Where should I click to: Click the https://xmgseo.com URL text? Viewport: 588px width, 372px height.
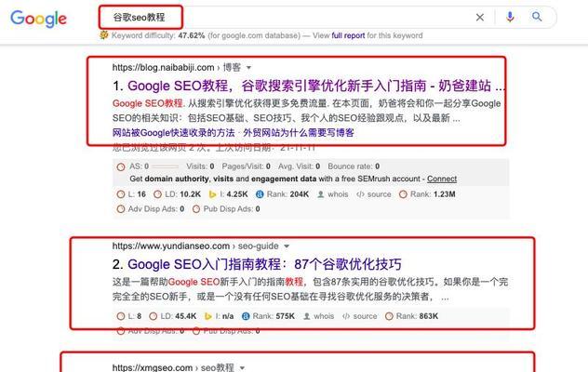(153, 367)
